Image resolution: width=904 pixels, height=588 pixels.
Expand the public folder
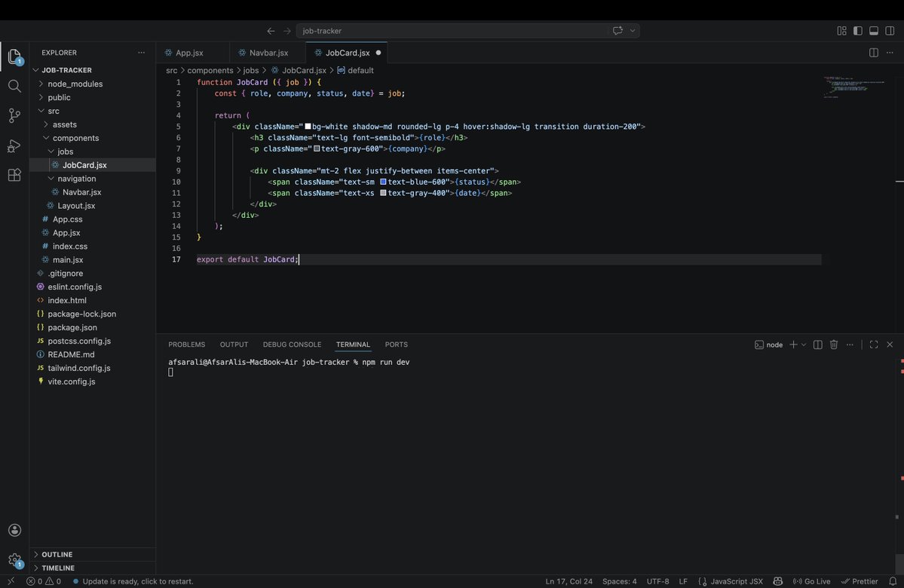92,97
